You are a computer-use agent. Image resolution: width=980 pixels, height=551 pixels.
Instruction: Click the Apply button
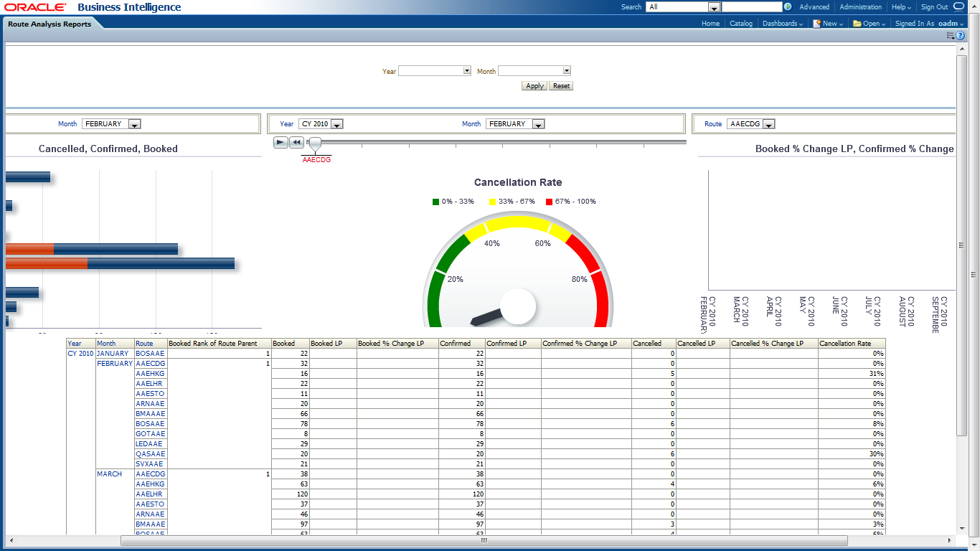click(x=534, y=86)
